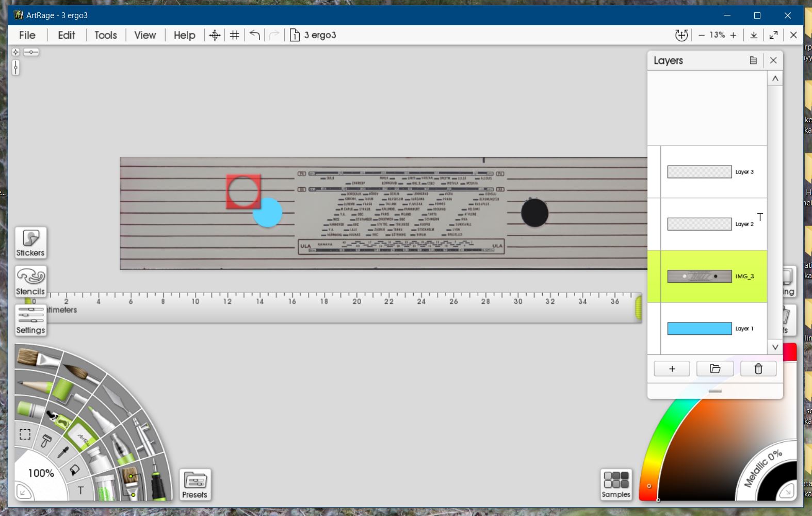
Task: Open the Help menu
Action: [185, 35]
